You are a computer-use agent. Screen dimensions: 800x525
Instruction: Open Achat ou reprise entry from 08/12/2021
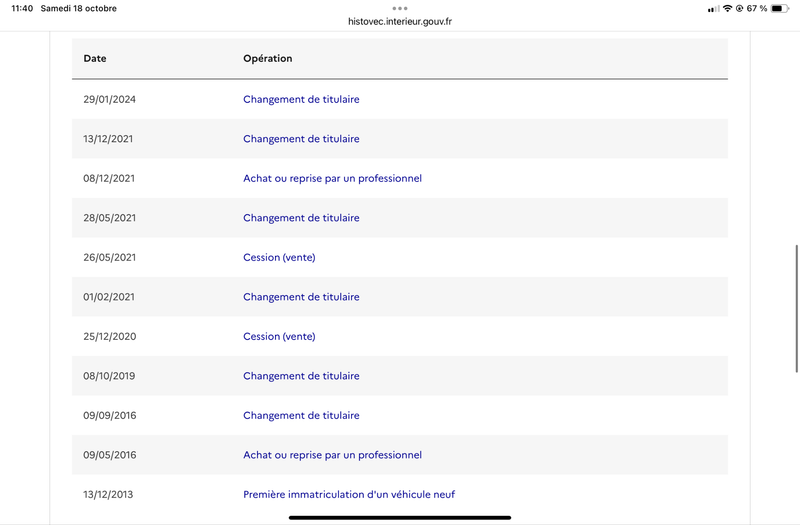point(332,178)
